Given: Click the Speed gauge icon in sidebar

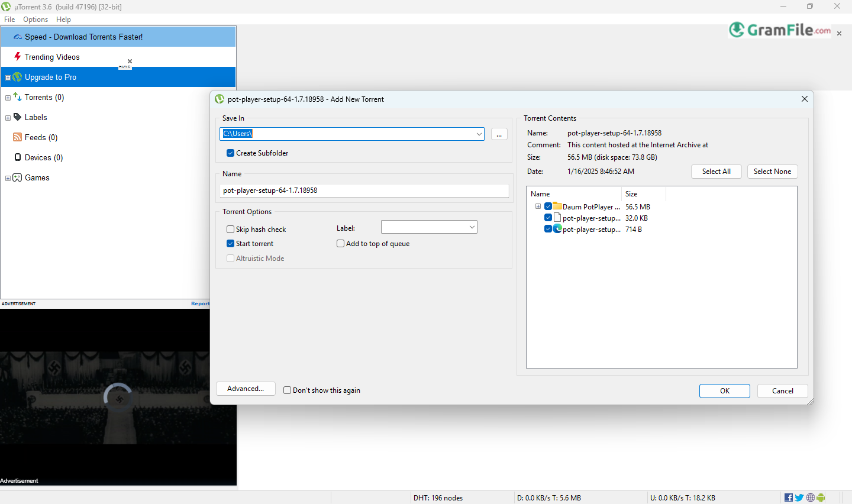Looking at the screenshot, I should coord(18,37).
